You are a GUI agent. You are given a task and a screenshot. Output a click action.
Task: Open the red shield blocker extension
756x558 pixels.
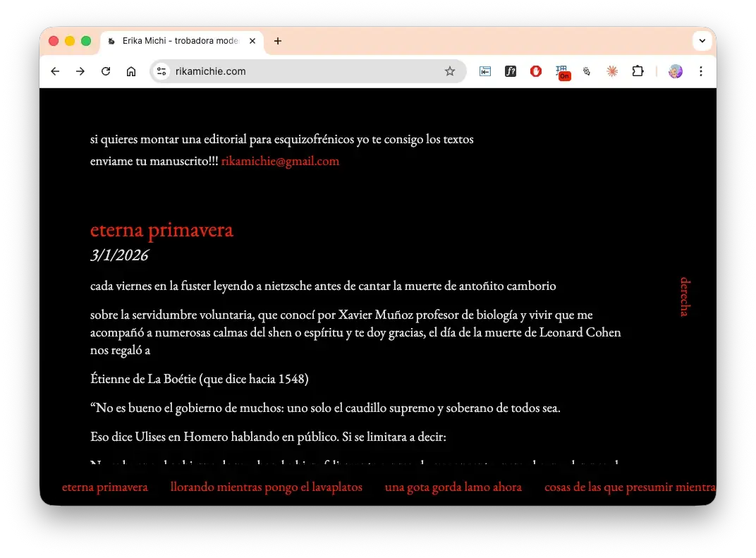point(536,71)
